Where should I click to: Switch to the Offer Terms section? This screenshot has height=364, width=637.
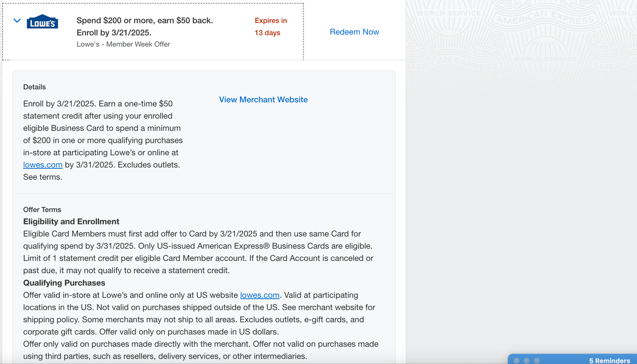tap(42, 210)
